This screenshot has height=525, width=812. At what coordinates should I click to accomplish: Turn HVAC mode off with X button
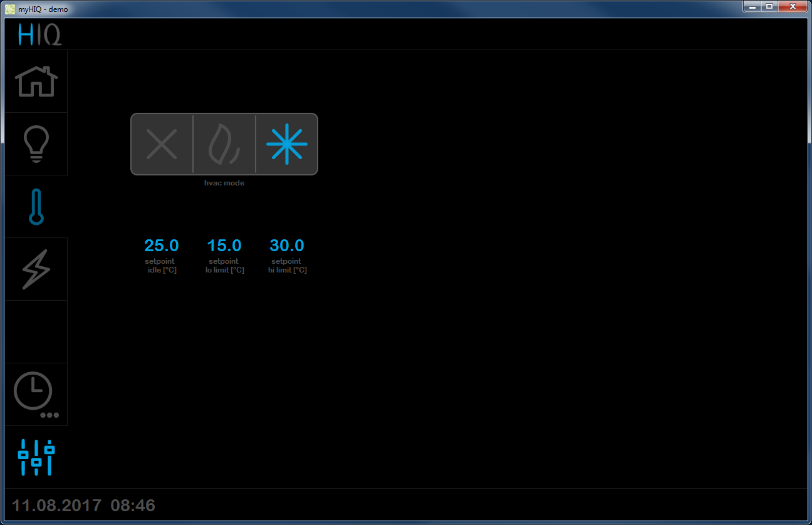162,144
